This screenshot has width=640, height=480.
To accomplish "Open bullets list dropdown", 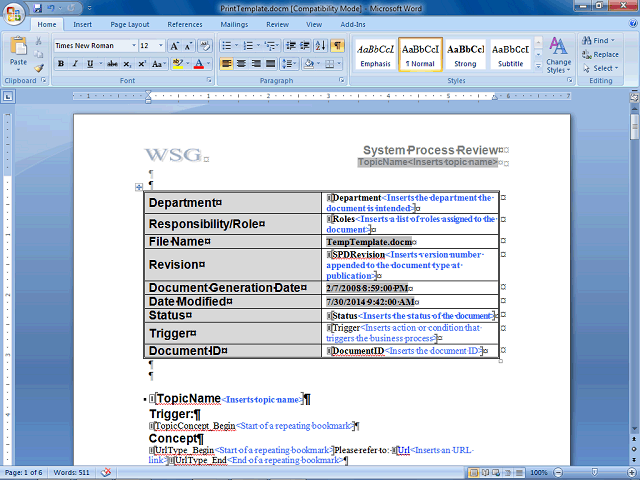I will 236,46.
